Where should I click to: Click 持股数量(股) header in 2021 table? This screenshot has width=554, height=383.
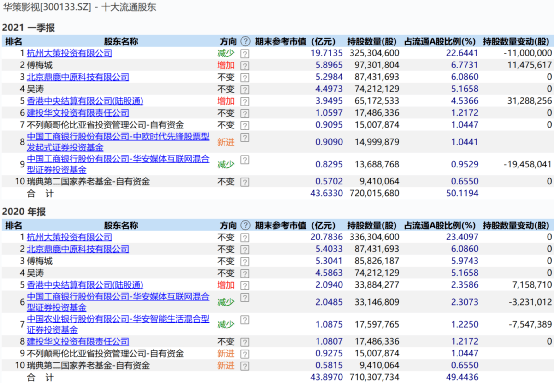372,41
